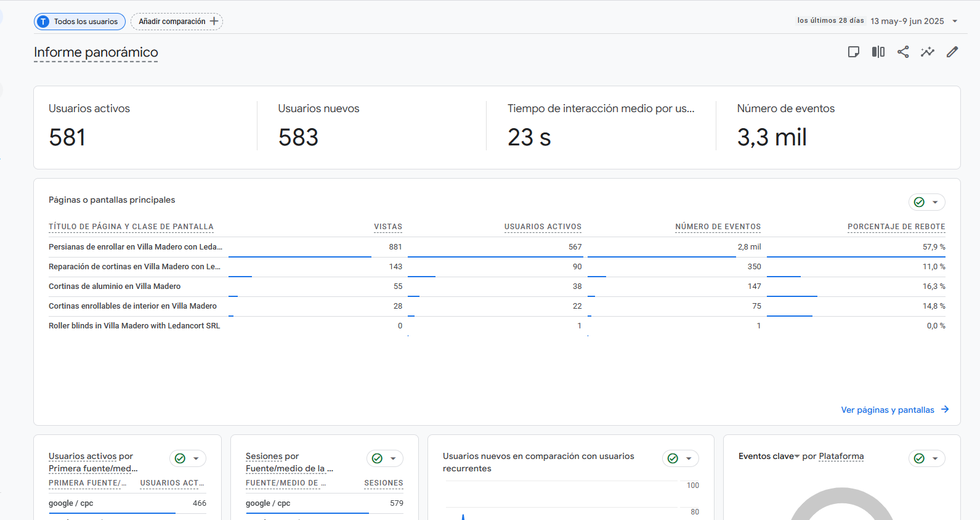Click the 143 views value
The width and height of the screenshot is (980, 520).
(395, 267)
